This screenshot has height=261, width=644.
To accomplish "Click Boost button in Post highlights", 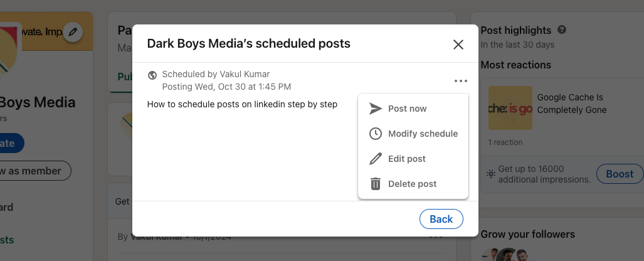I will pos(620,174).
